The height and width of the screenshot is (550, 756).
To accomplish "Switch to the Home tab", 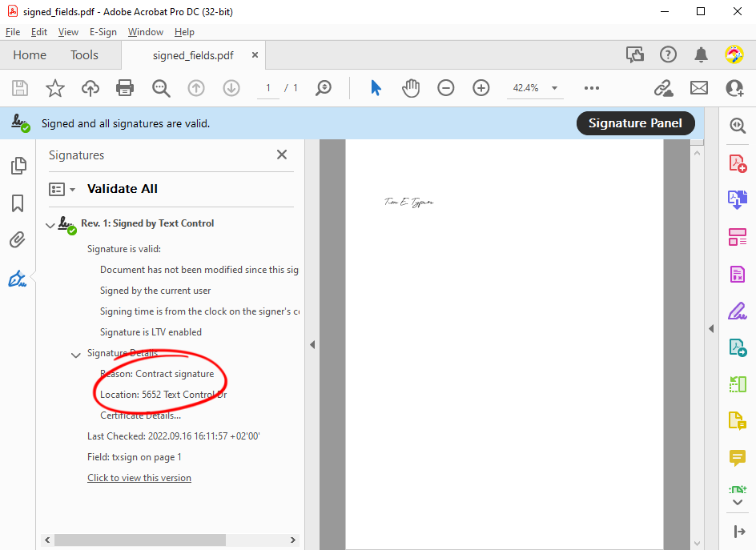I will (x=30, y=55).
